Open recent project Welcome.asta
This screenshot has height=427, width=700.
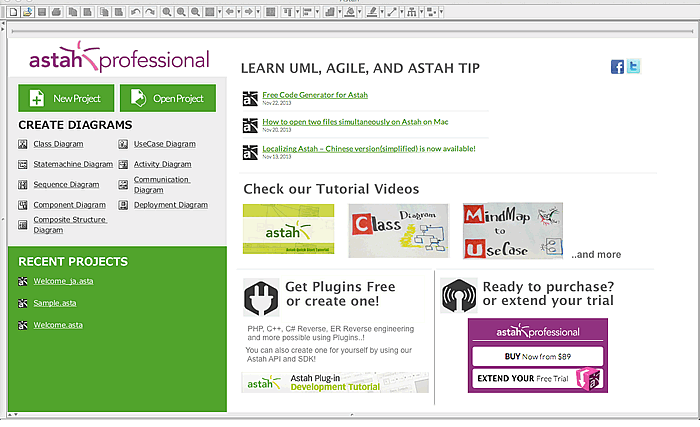58,325
